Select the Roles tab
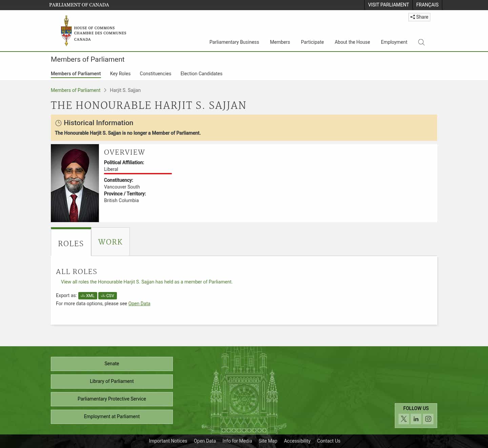 pyautogui.click(x=71, y=243)
